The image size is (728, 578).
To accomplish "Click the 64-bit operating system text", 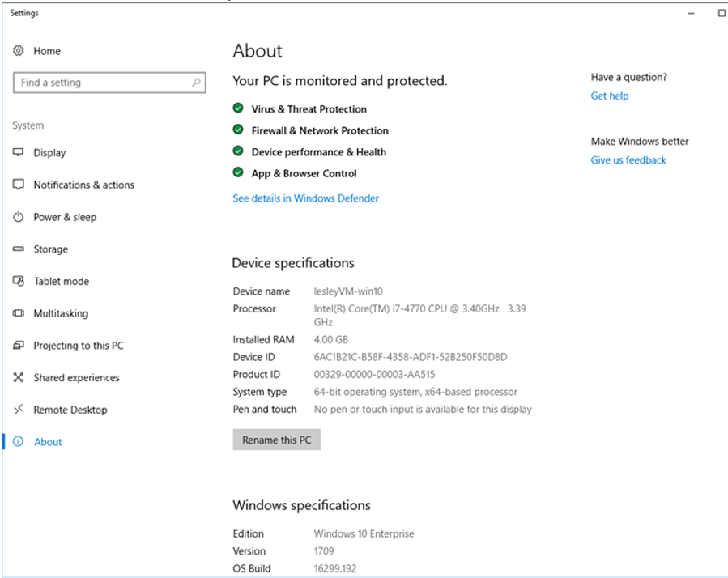I will coord(415,392).
